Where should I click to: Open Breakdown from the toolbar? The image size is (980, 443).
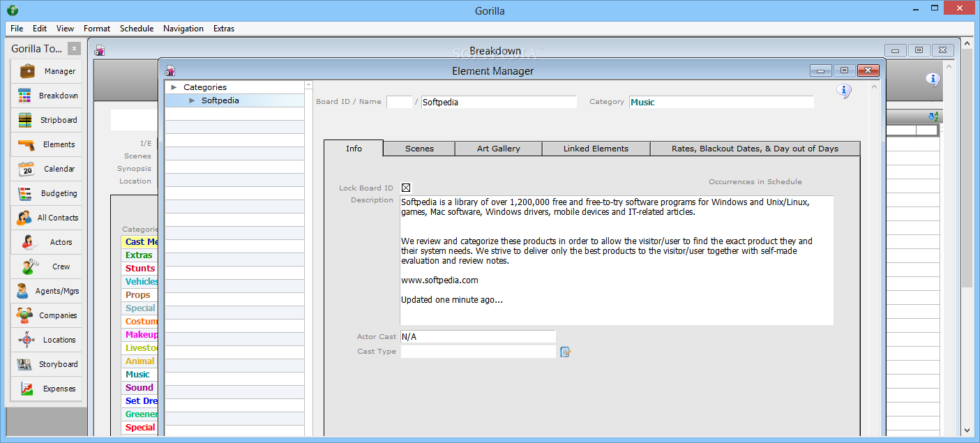[x=46, y=96]
